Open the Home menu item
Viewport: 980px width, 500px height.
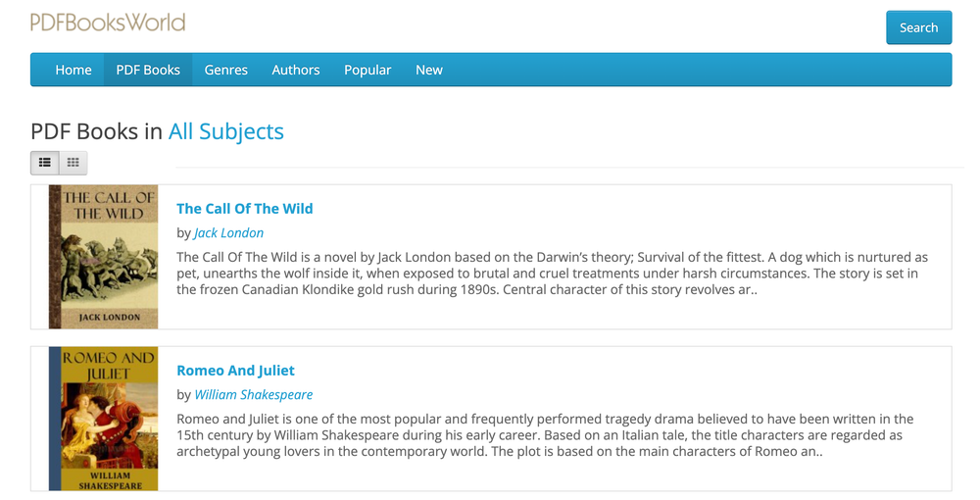73,70
